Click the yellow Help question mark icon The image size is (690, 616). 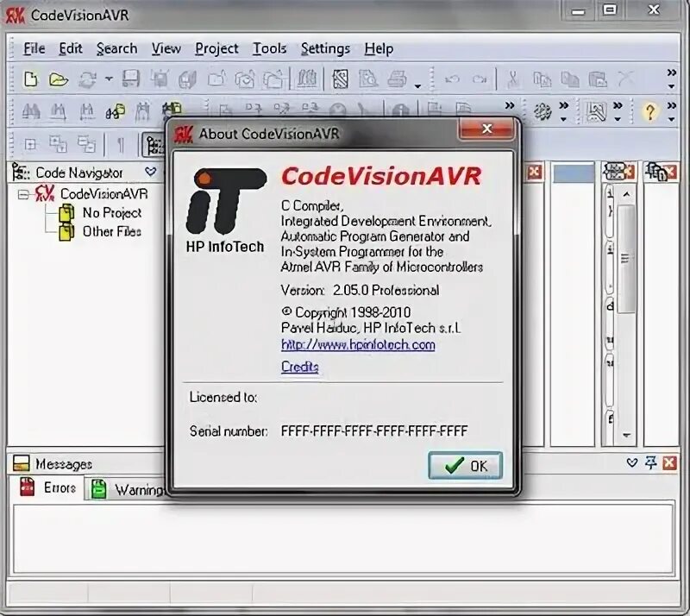point(650,111)
